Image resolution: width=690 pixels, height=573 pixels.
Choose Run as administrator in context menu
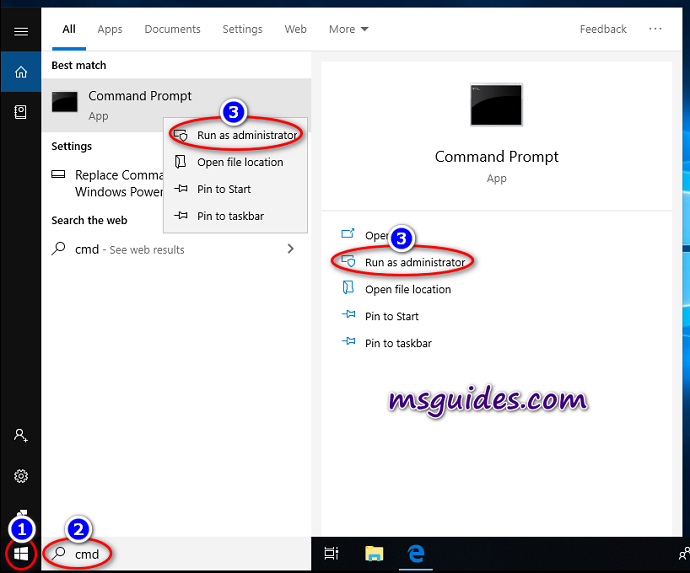(246, 135)
